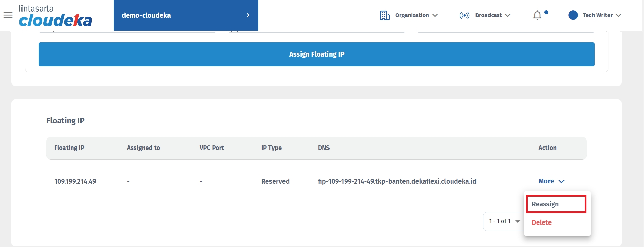Image resolution: width=644 pixels, height=247 pixels.
Task: Click the Broadcast signal icon
Action: click(464, 15)
